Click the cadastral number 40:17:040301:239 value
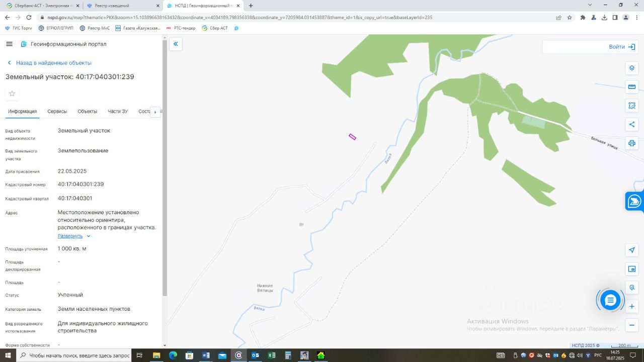The width and height of the screenshot is (644, 362). (x=80, y=185)
